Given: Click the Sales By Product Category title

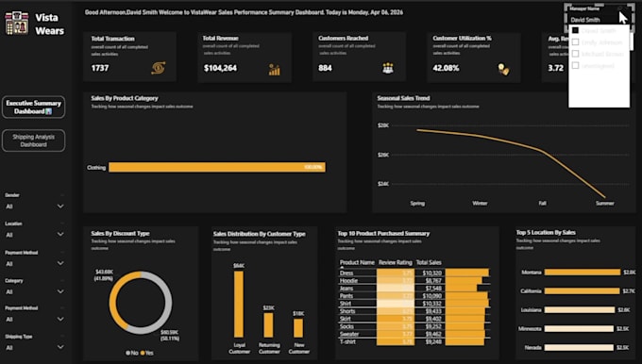Looking at the screenshot, I should click(125, 98).
